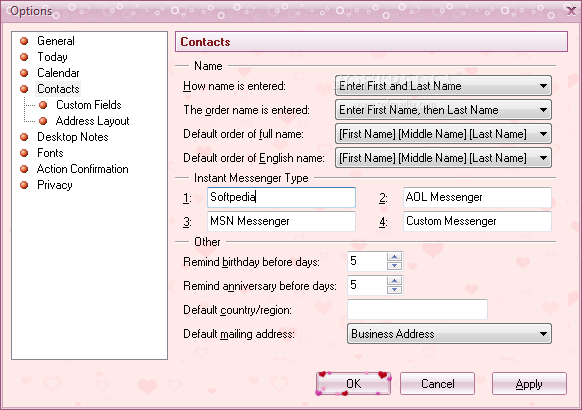Screen dimensions: 582x410
Task: Click the Default country/region input box
Action: click(x=417, y=309)
